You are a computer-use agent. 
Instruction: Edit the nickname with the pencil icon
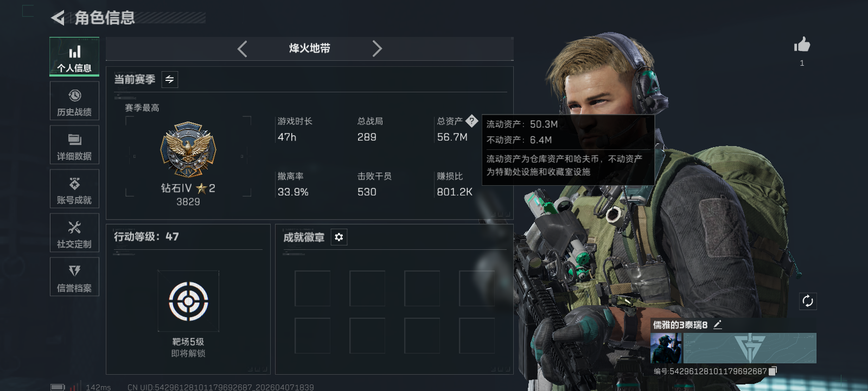pos(718,325)
